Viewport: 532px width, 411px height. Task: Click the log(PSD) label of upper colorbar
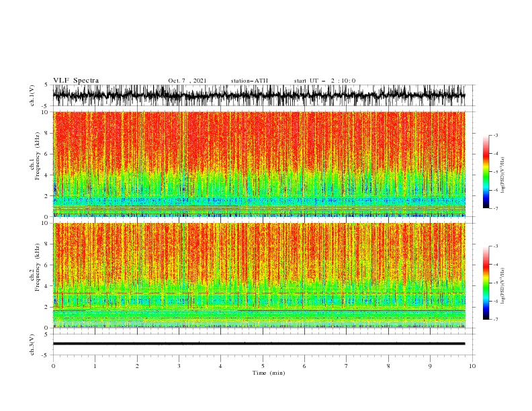pos(503,175)
